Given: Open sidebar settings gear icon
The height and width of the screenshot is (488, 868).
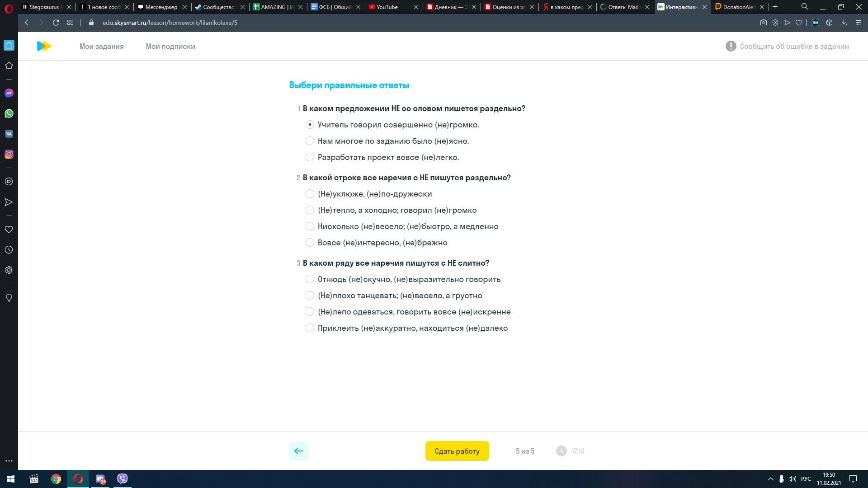Looking at the screenshot, I should tap(9, 270).
